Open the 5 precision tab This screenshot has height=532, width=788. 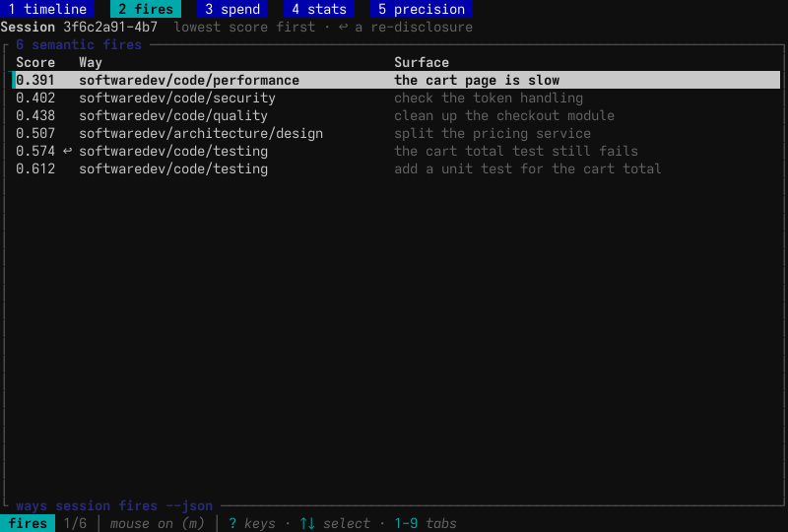coord(422,9)
